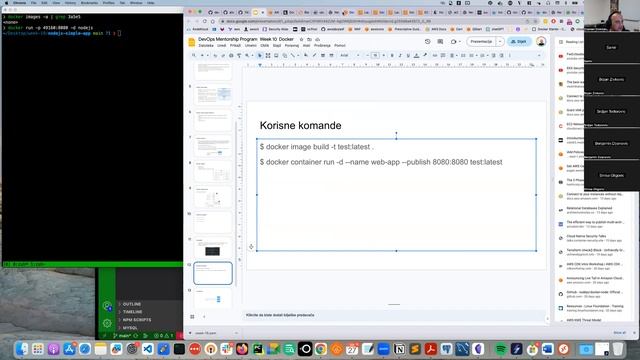Open Firefox from the Dock
The height and width of the screenshot is (360, 640).
click(x=242, y=349)
